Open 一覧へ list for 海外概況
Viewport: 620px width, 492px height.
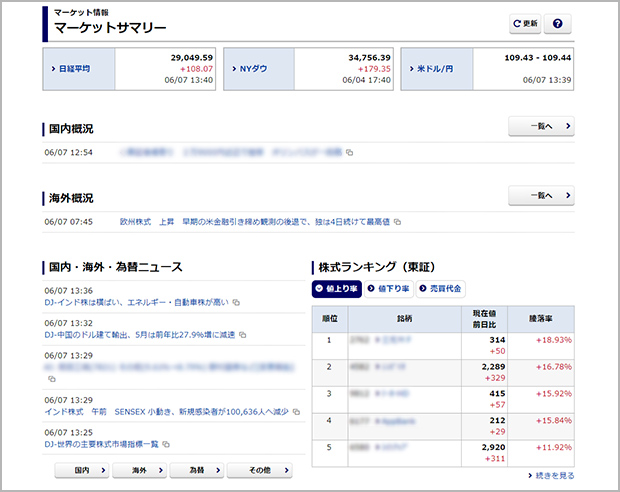tap(541, 195)
